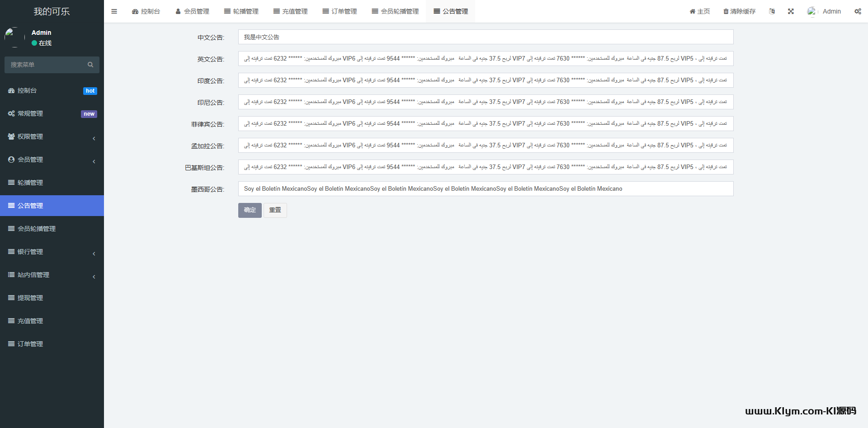Screen dimensions: 868x428
Task: Open the language switch icon
Action: click(772, 11)
